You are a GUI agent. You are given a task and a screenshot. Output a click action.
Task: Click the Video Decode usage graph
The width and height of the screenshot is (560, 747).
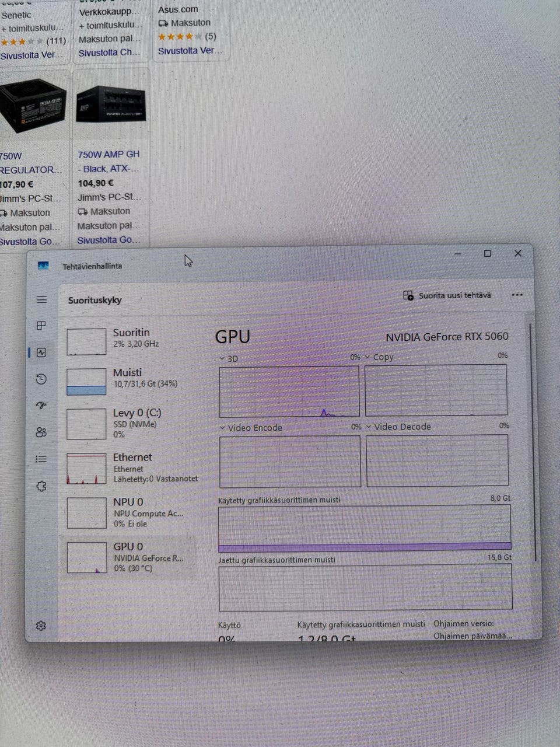[437, 460]
